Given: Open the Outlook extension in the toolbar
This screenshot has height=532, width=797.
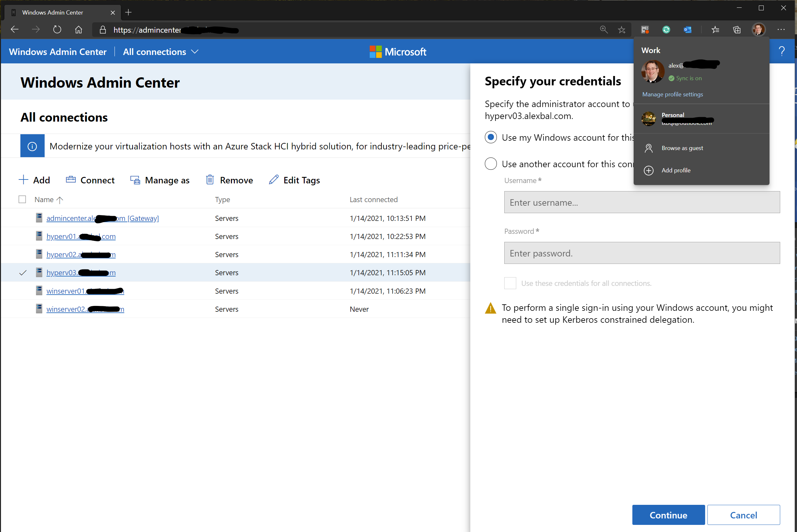Looking at the screenshot, I should coord(687,29).
